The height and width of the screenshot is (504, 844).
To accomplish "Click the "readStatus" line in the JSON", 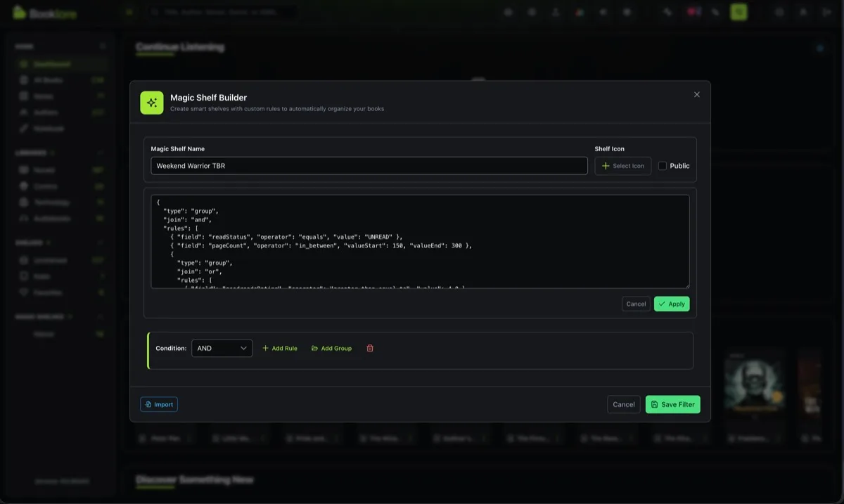I will 286,237.
